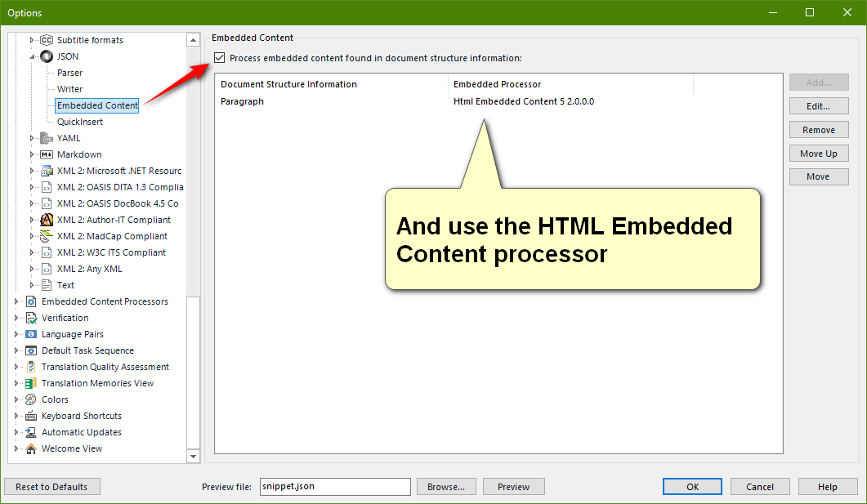The width and height of the screenshot is (867, 504).
Task: Expand the Embedded Content Processors node
Action: coord(16,301)
